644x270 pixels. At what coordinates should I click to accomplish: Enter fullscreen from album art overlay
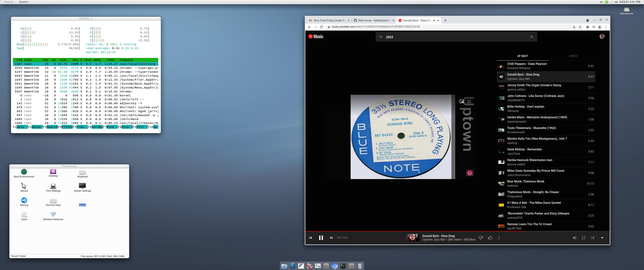469,101
